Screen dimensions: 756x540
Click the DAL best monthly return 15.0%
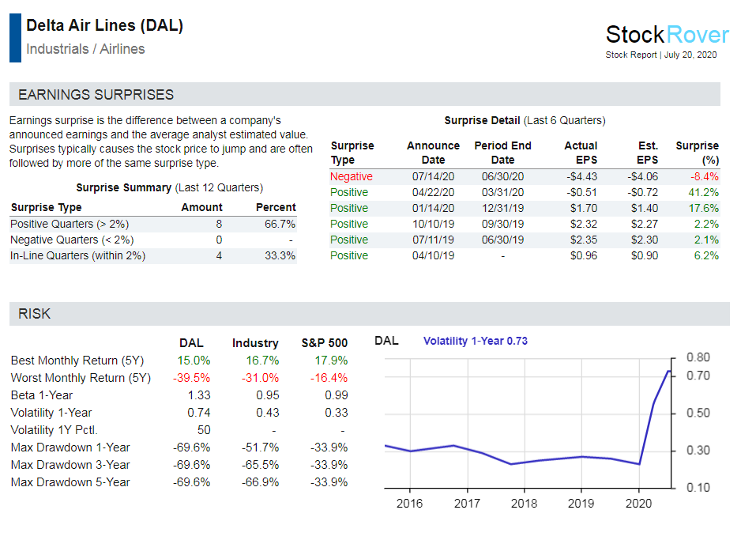(194, 361)
